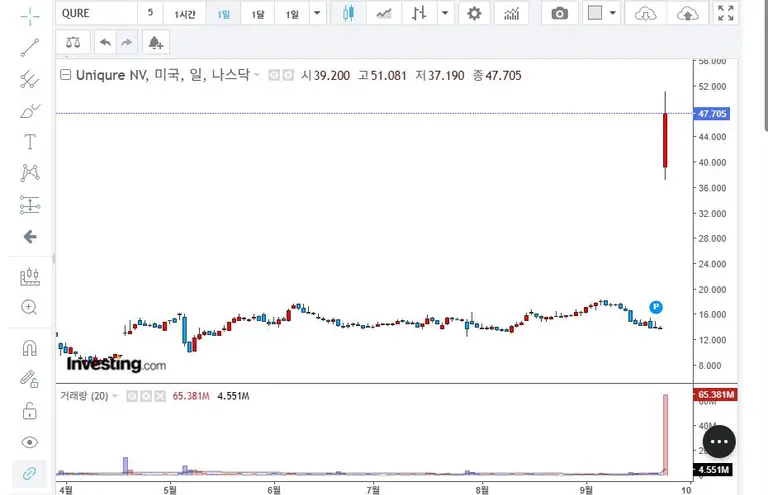Expand the time interval dropdown arrow
The image size is (768, 495).
(x=317, y=13)
